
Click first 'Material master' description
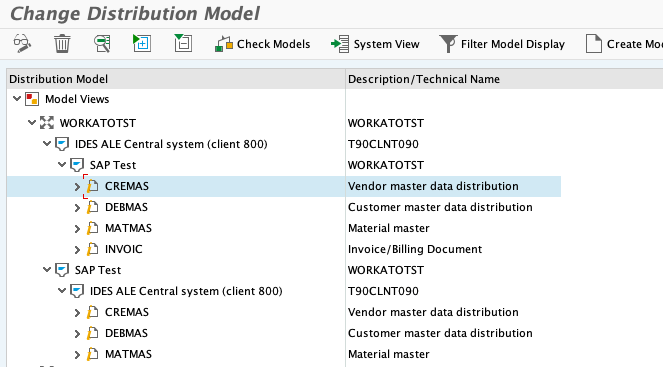[389, 228]
